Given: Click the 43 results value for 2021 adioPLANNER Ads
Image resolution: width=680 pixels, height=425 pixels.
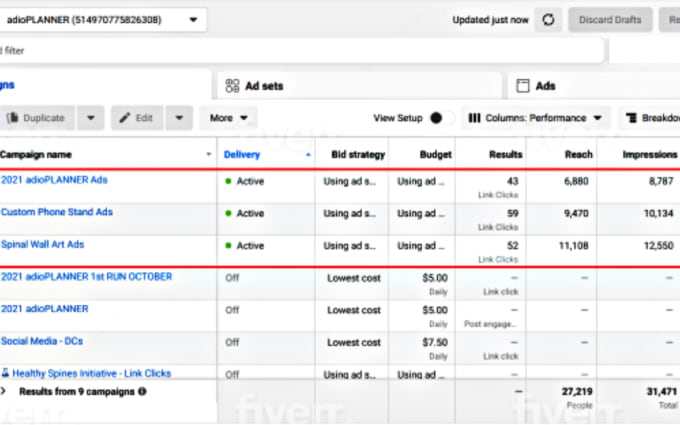Looking at the screenshot, I should 513,181.
